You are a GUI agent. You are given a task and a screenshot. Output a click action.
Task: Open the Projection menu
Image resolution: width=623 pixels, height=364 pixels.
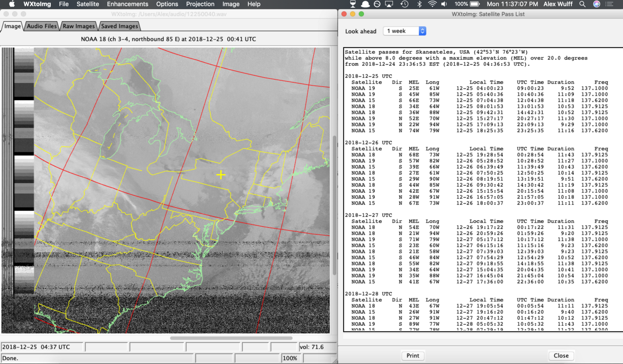pos(200,4)
